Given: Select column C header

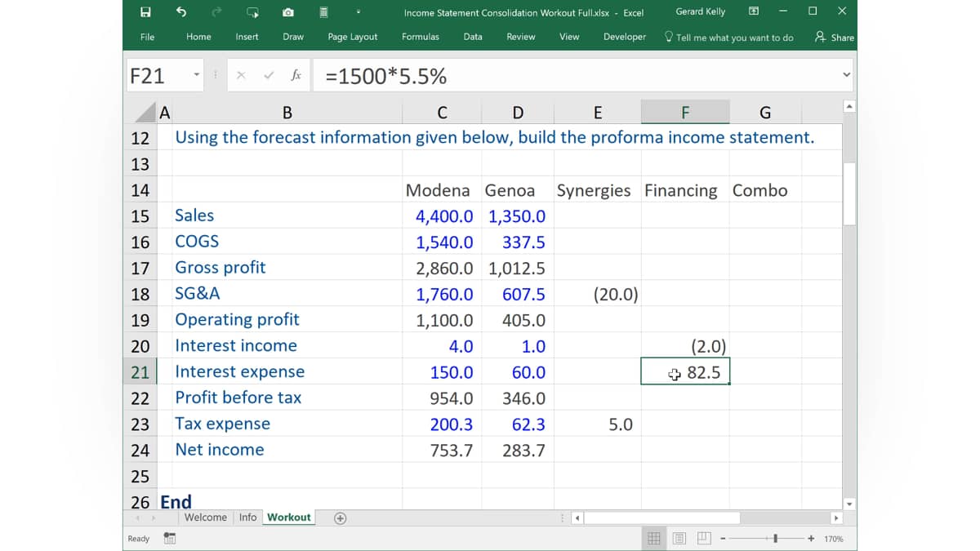Looking at the screenshot, I should (442, 113).
